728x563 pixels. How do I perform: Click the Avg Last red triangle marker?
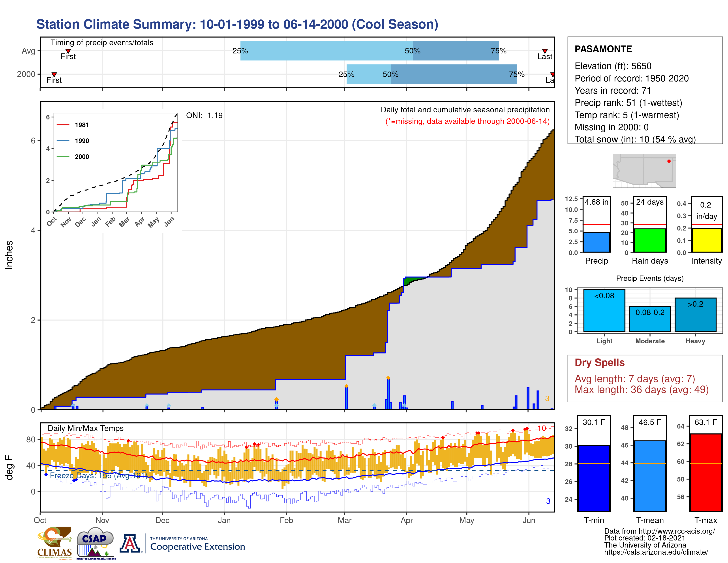click(x=545, y=51)
